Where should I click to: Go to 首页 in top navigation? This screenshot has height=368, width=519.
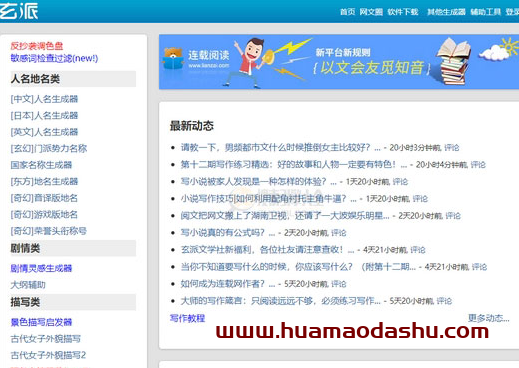pyautogui.click(x=347, y=12)
